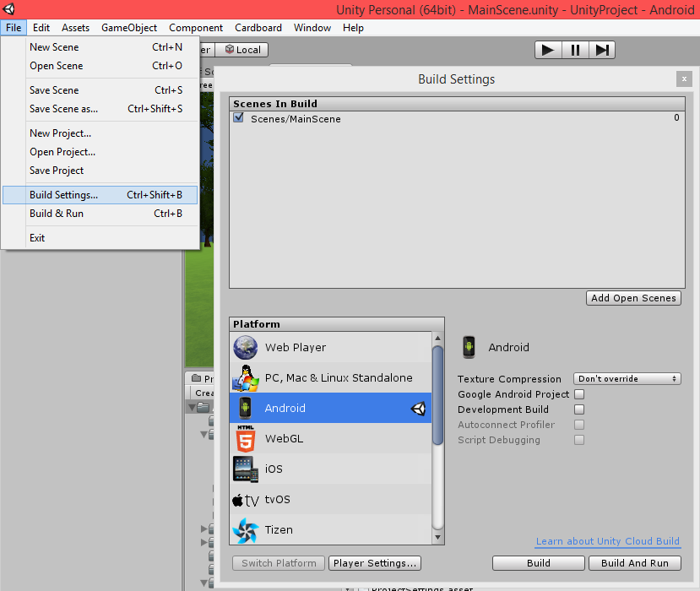Click the Apple TV tvOS icon

click(x=246, y=500)
